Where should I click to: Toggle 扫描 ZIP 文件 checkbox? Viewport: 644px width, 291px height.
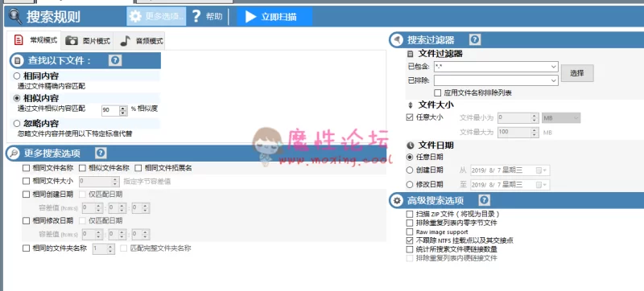(x=410, y=215)
